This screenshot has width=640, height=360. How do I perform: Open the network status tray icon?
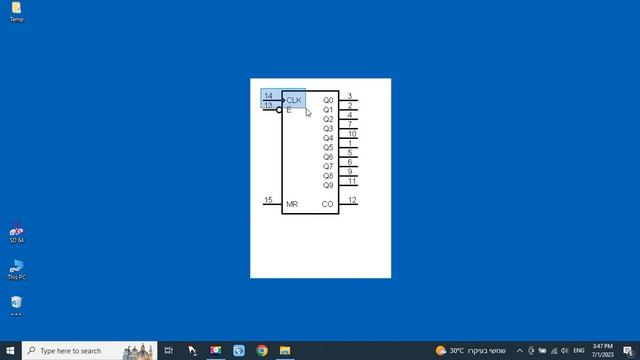[x=554, y=351]
